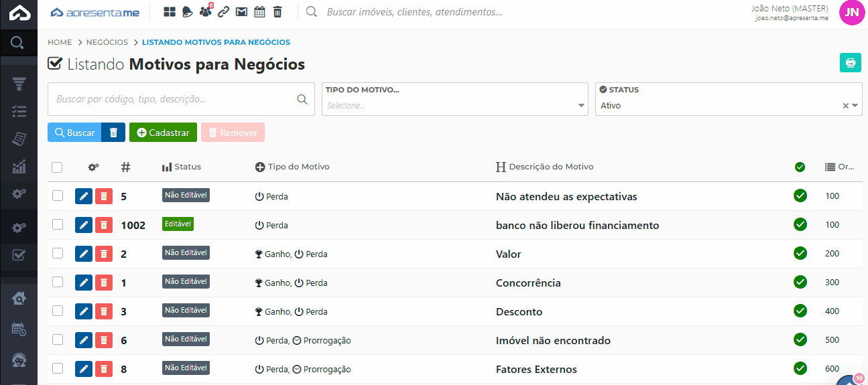Click the green Cadastrar button
The width and height of the screenshot is (868, 385).
point(163,133)
